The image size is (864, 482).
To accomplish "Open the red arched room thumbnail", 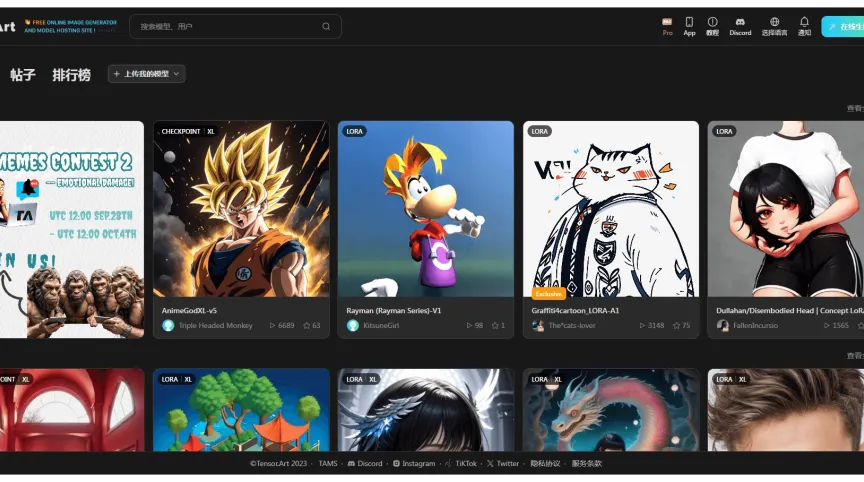I will (x=72, y=410).
